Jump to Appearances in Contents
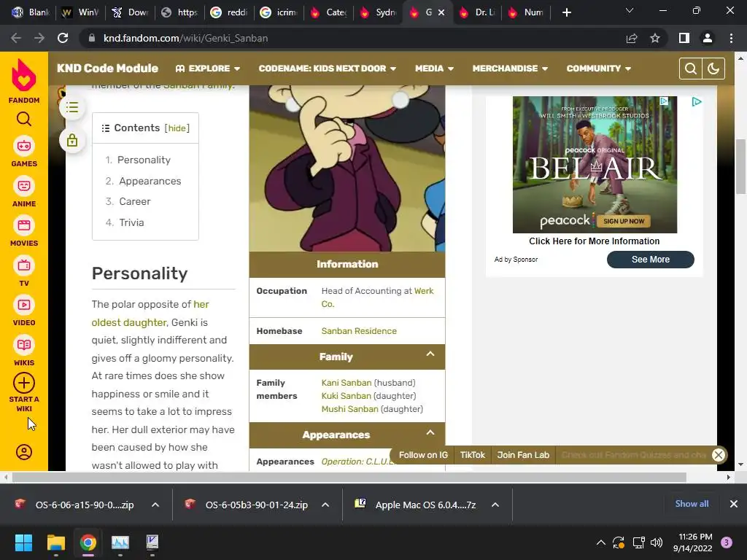The image size is (747, 560). [150, 181]
